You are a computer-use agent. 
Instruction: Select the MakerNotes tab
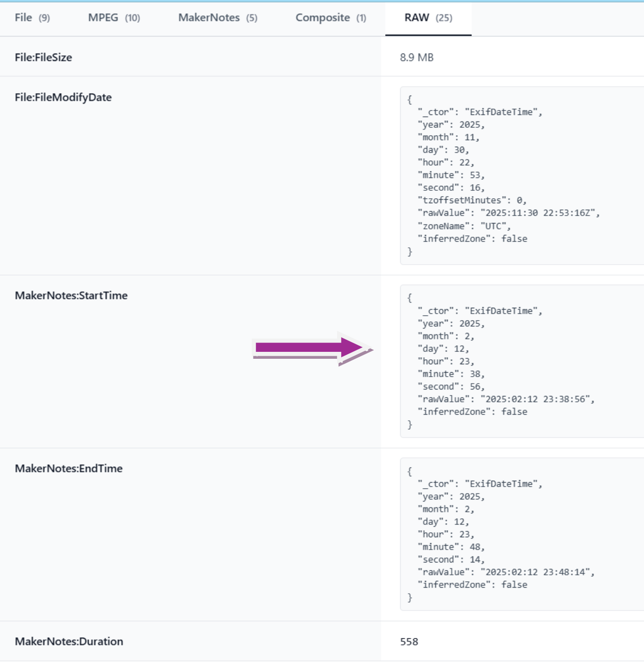[218, 18]
